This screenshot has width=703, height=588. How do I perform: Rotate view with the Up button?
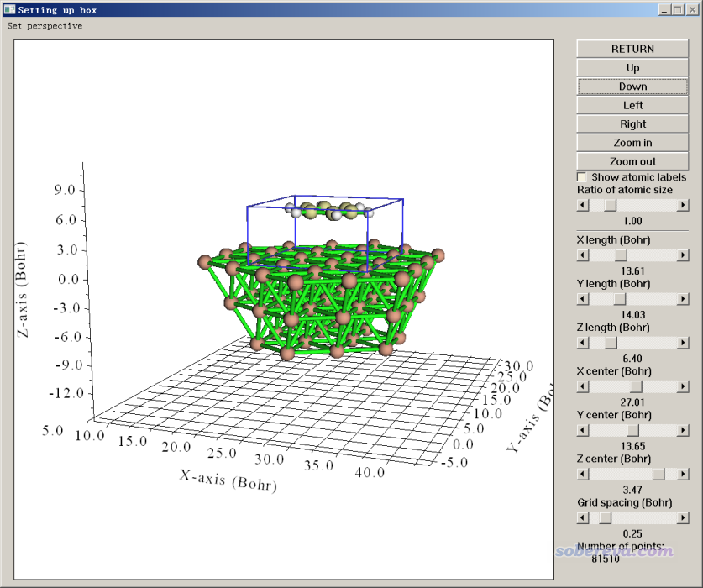coord(632,68)
